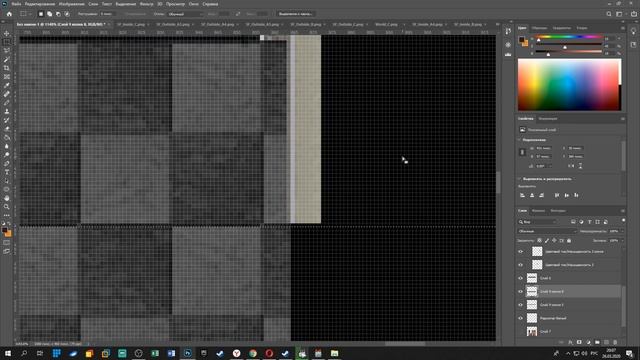Select the Pen tool
Image resolution: width=640 pixels, height=360 pixels.
click(x=7, y=163)
